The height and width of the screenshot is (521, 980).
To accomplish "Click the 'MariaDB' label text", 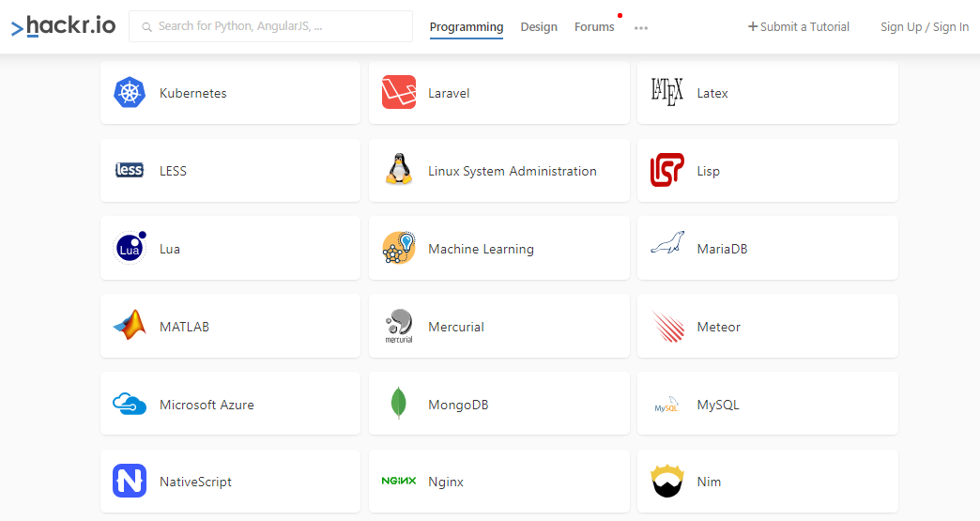I will (x=722, y=249).
